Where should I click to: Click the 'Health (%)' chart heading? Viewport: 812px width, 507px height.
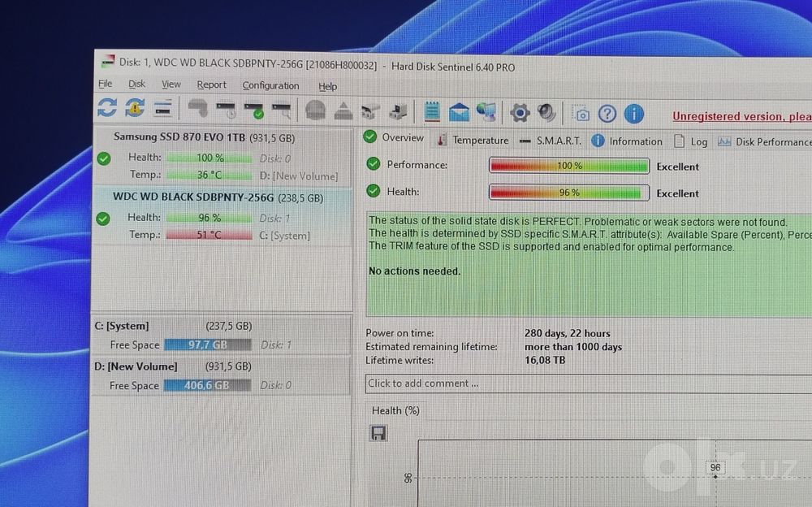point(395,410)
